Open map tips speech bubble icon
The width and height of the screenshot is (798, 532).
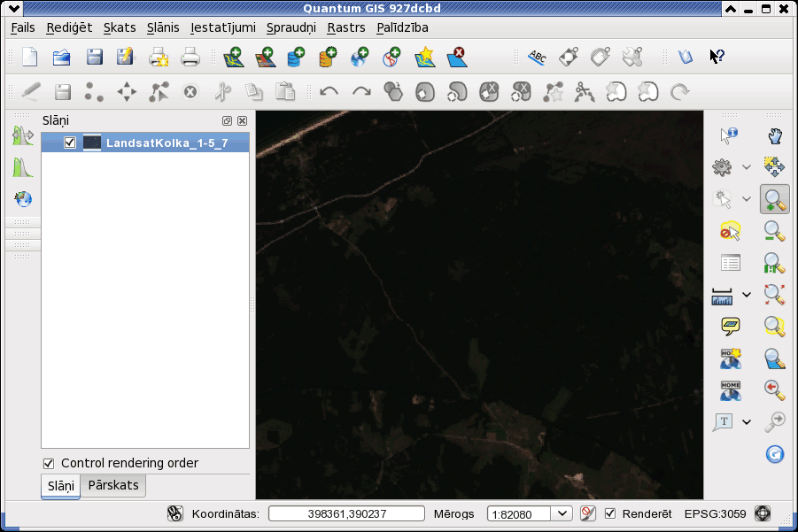(731, 326)
